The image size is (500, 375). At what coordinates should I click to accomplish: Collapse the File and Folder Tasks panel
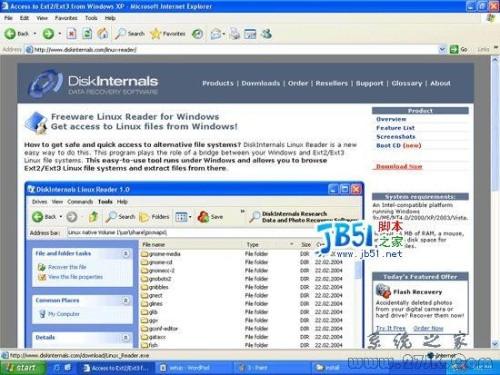click(126, 254)
